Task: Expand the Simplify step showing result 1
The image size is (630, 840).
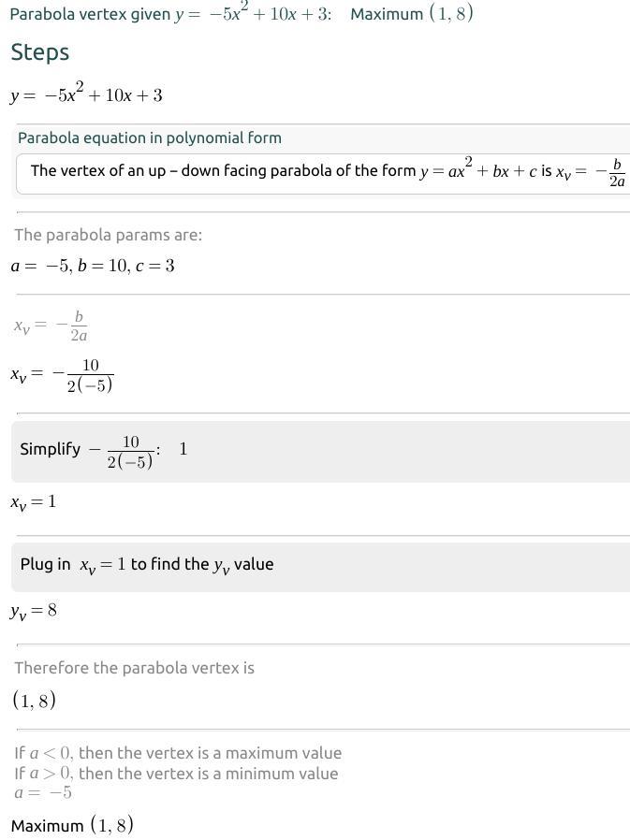Action: pos(318,451)
